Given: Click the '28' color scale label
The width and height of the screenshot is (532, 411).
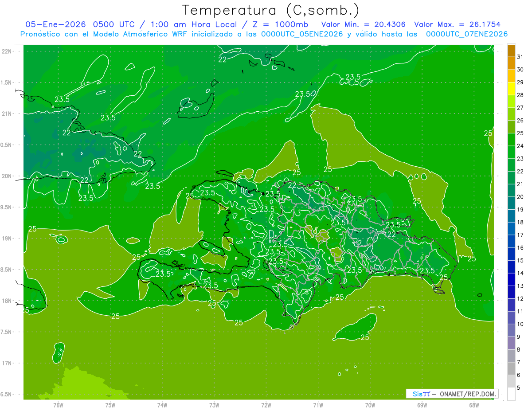Looking at the screenshot, I should [520, 95].
